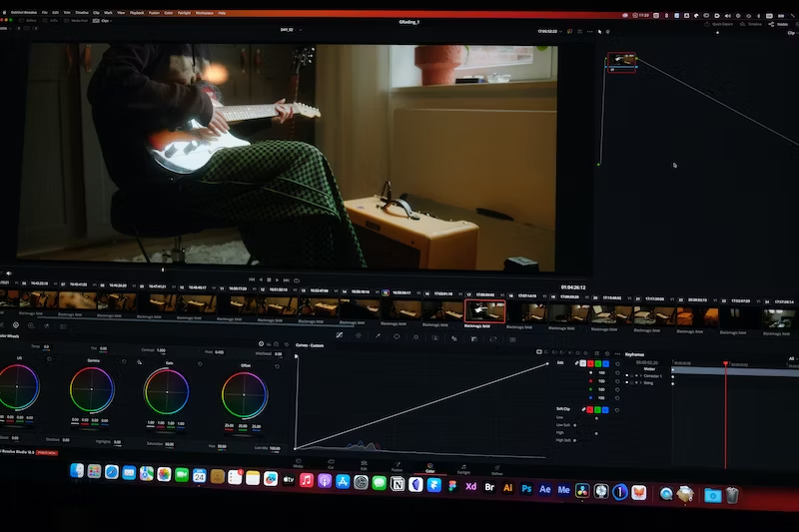Open the Blur palette icon
This screenshot has width=799, height=532.
tap(454, 338)
